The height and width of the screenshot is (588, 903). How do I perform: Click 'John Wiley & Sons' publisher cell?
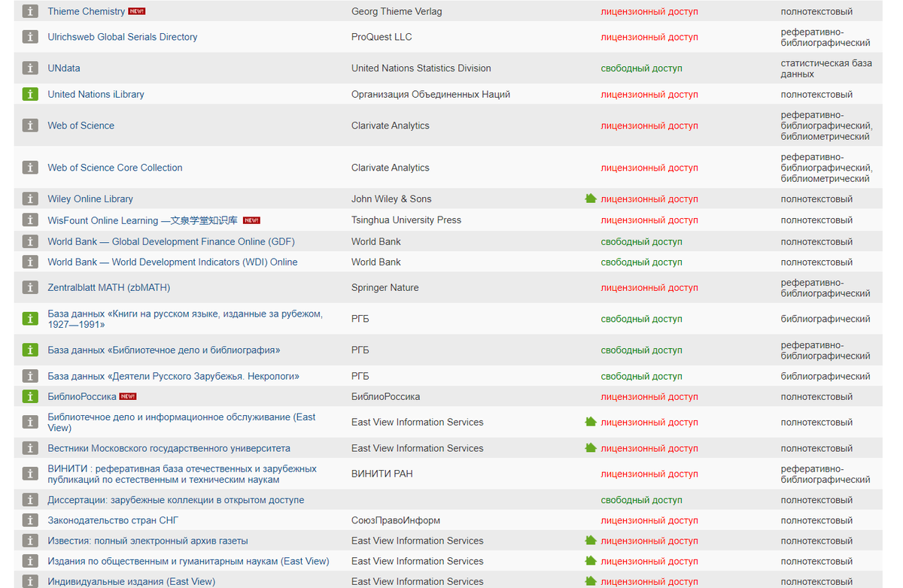tap(392, 199)
